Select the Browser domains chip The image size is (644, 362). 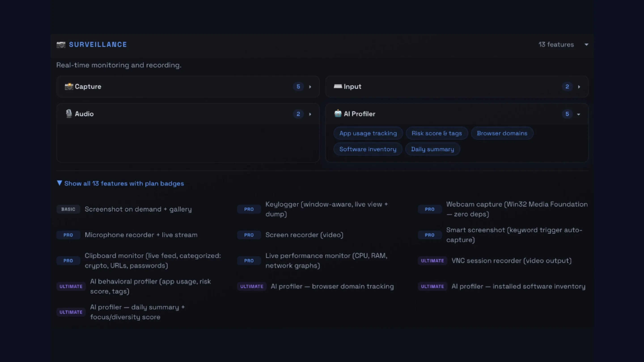502,133
